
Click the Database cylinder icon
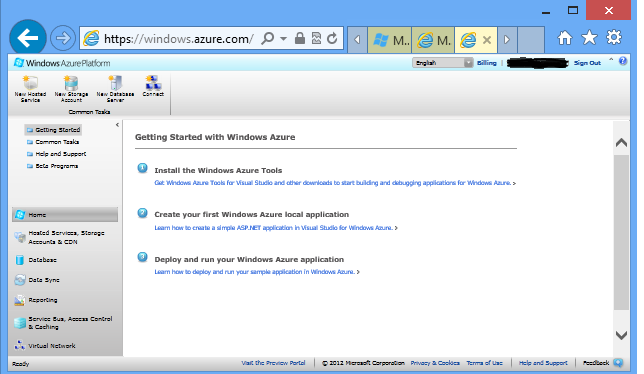point(20,260)
